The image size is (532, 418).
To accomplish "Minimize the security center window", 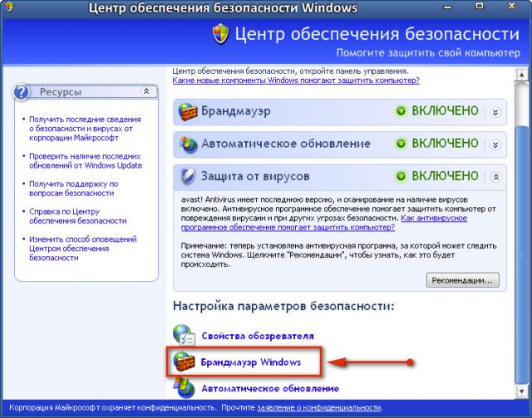I will pos(447,6).
